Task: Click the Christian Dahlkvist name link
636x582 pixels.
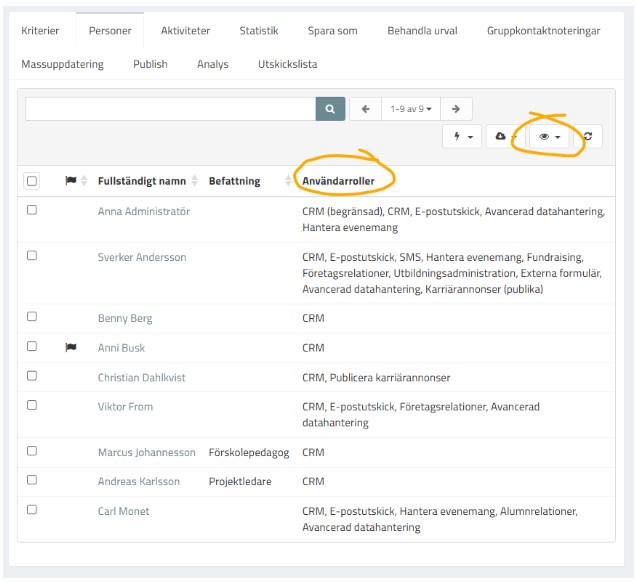Action: (x=141, y=378)
